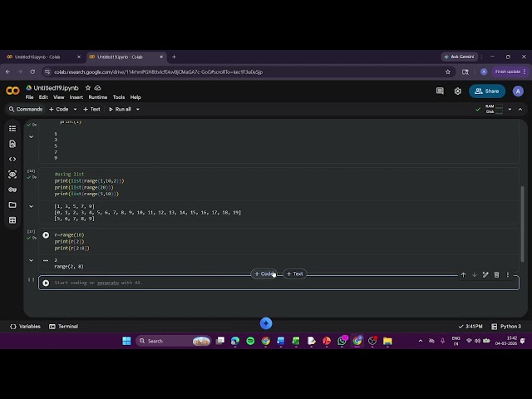Screen dimensions: 532x399
Task: Collapse output of r=range(10) cell
Action: coord(32,260)
